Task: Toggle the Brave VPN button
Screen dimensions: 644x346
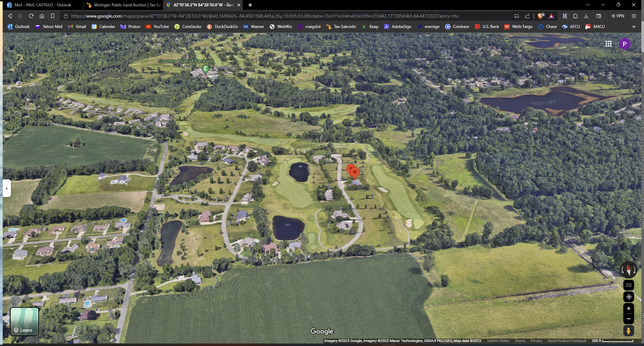Action: click(618, 16)
